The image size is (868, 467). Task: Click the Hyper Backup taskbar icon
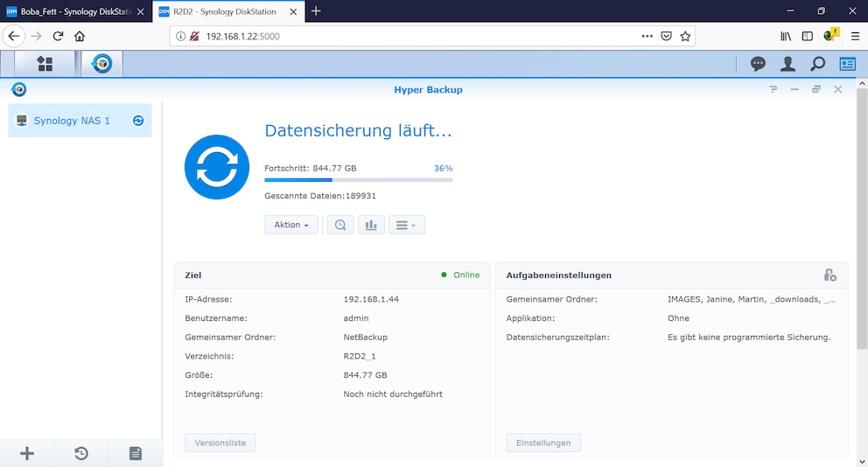coord(101,64)
